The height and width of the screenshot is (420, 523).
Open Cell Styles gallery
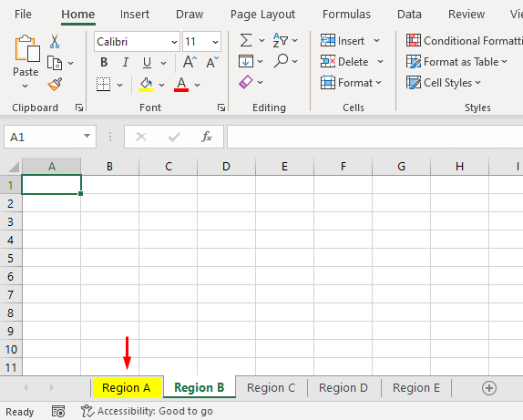[x=444, y=83]
